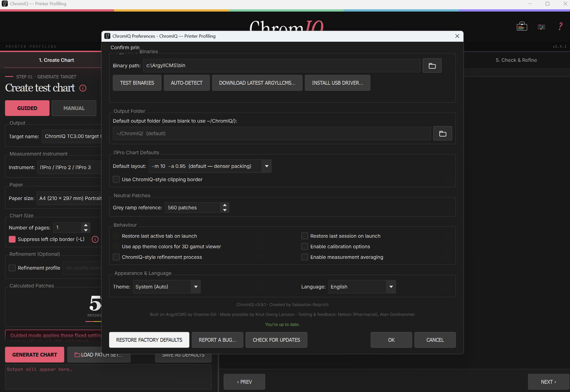Switch to 5. Check & Refine tab
This screenshot has width=570, height=392.
click(516, 60)
